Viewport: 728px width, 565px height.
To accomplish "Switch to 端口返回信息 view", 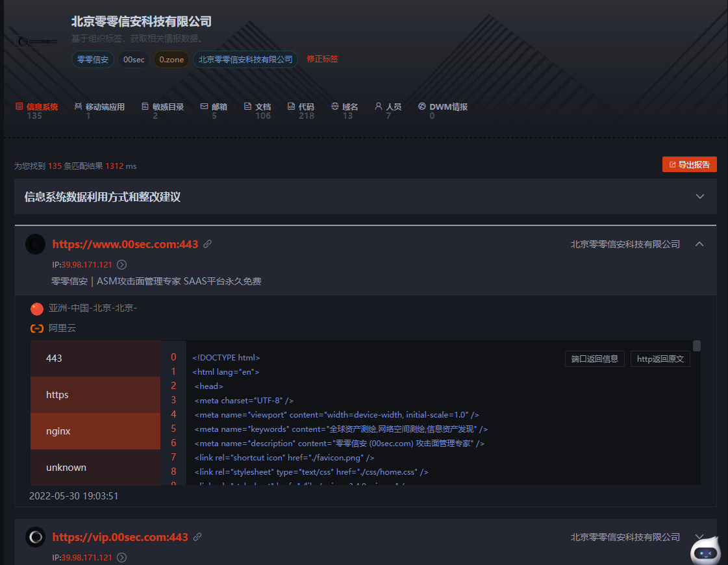I will 594,358.
